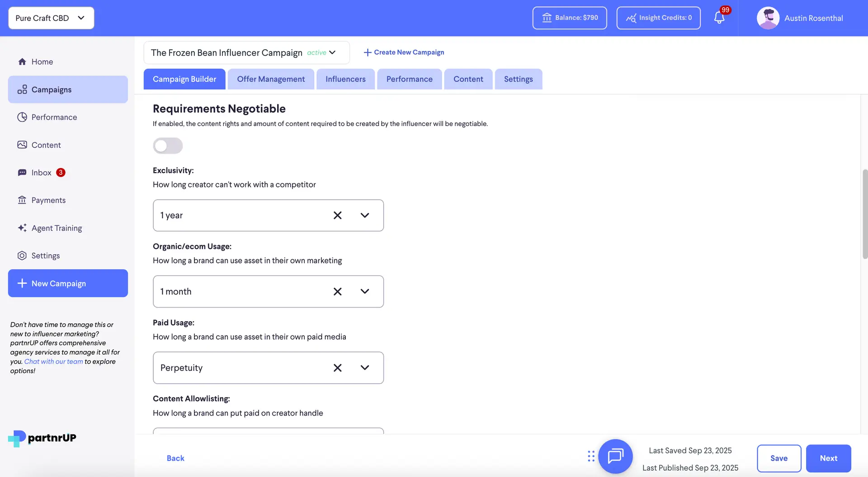Click the 'Chat with our team' link

pos(53,362)
